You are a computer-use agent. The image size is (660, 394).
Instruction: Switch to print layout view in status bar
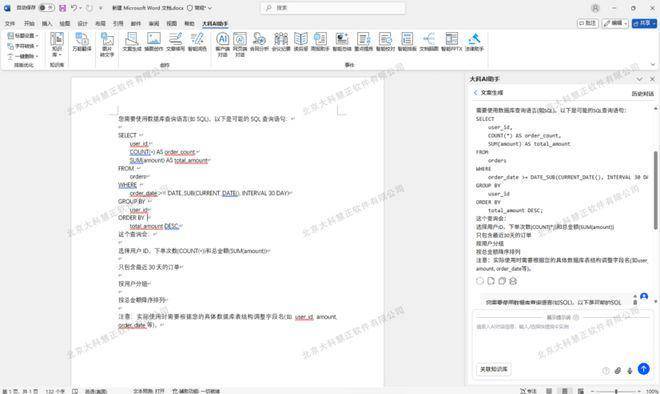point(564,391)
